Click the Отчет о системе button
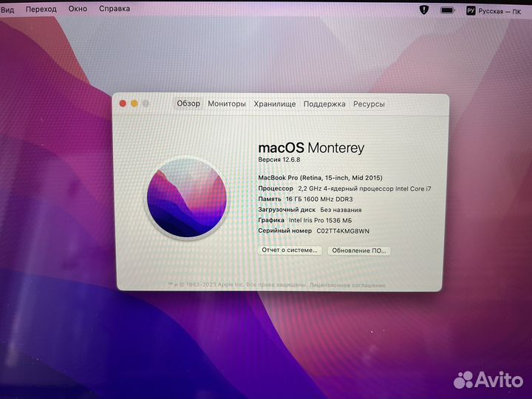Viewport: 532px width, 399px height. click(290, 250)
